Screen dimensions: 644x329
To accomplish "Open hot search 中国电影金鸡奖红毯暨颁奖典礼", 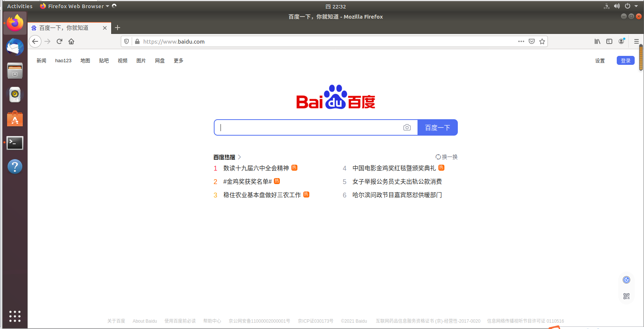I will click(394, 168).
